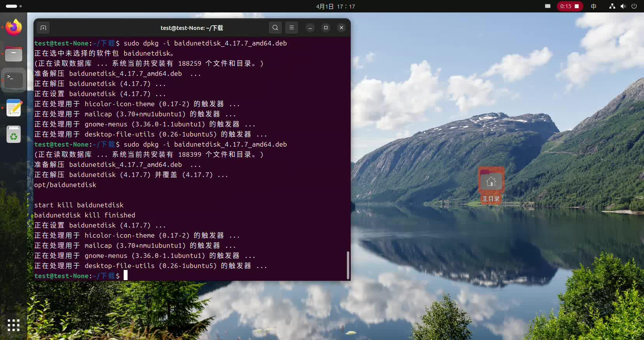Click the text 188259 个文件和目录

click(x=215, y=63)
